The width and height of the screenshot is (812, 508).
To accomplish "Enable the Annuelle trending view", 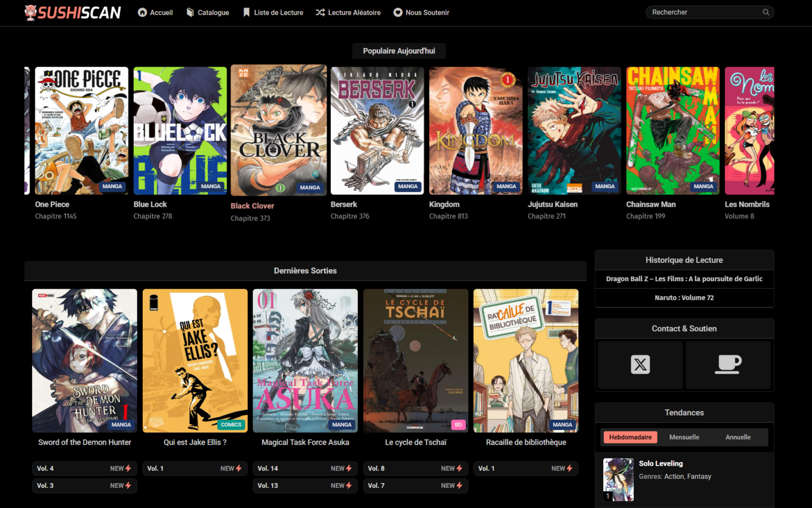I will [738, 437].
